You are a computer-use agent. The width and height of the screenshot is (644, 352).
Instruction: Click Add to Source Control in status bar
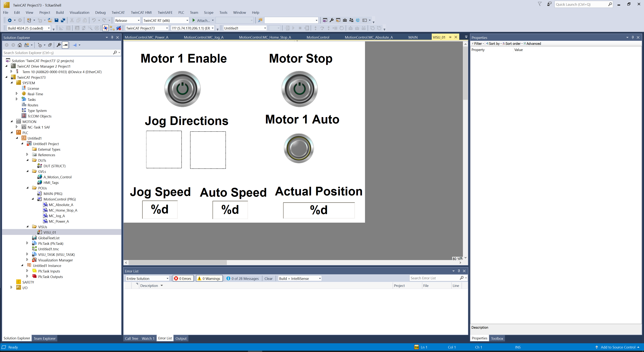click(618, 347)
